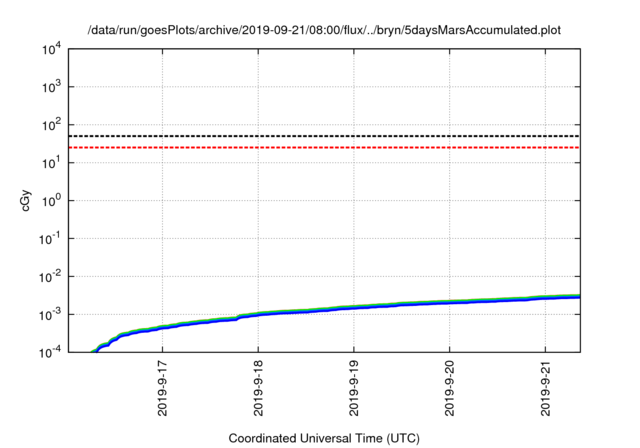Click the black dashed threshold line

tap(324, 136)
